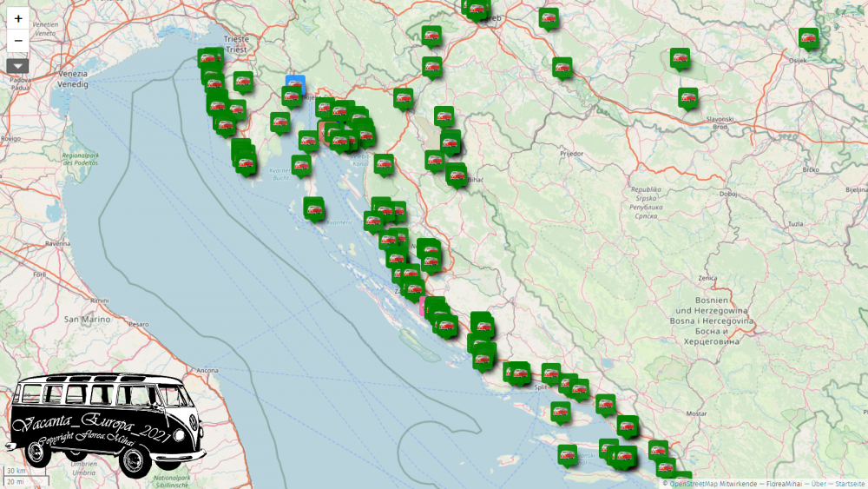Zoom out with the minus button

pyautogui.click(x=17, y=41)
